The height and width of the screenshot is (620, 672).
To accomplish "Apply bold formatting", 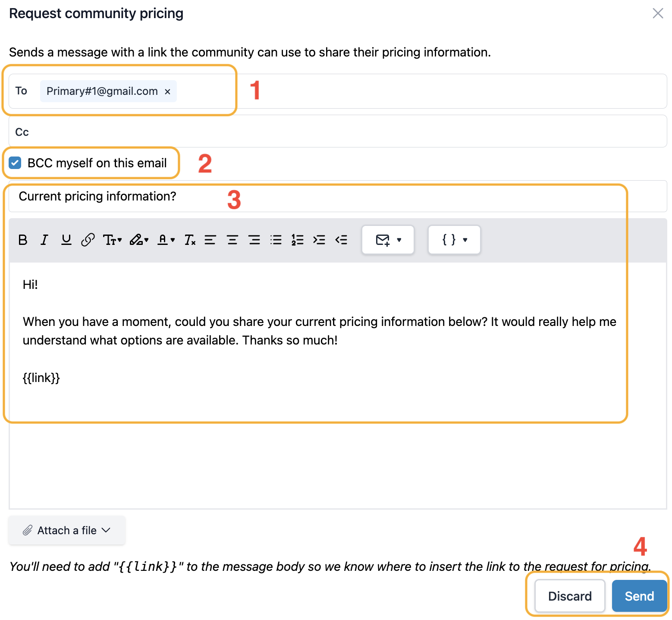I will pos(23,240).
